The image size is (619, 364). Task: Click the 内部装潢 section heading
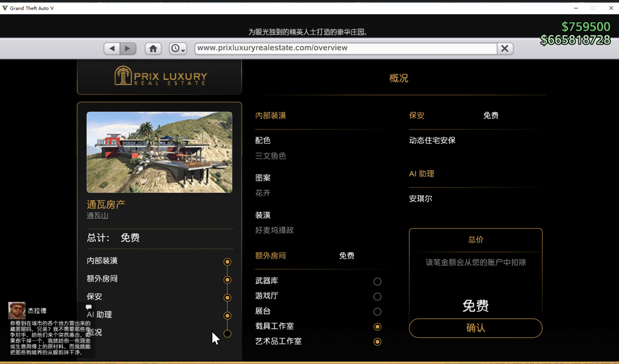[x=270, y=115]
